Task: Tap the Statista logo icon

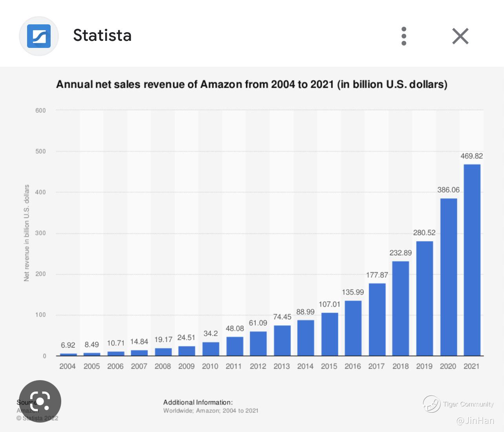Action: coord(39,36)
